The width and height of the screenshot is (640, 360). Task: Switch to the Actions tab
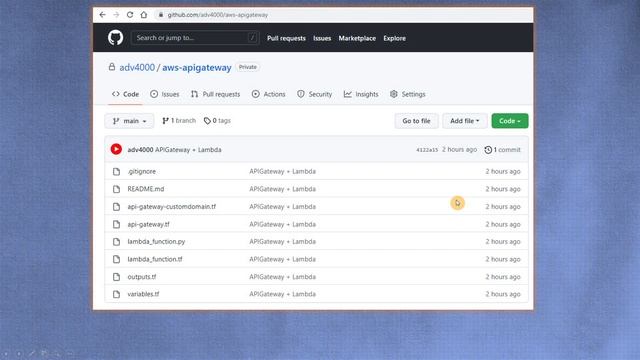click(x=269, y=94)
